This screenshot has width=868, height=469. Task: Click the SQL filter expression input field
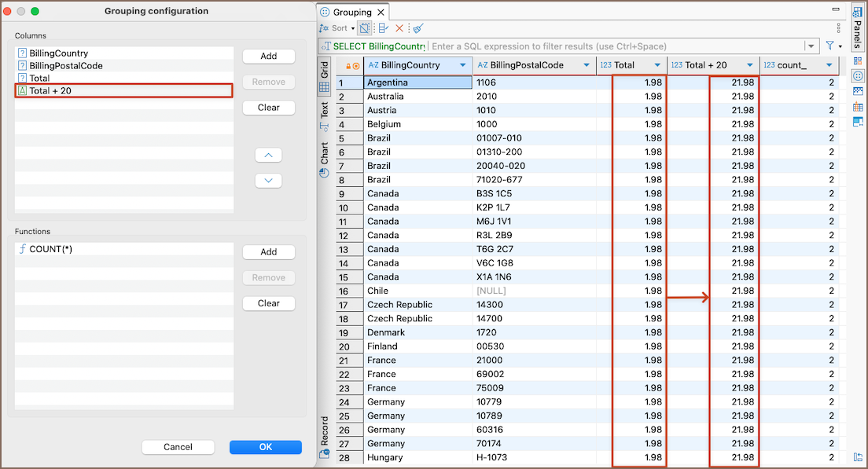(x=613, y=46)
